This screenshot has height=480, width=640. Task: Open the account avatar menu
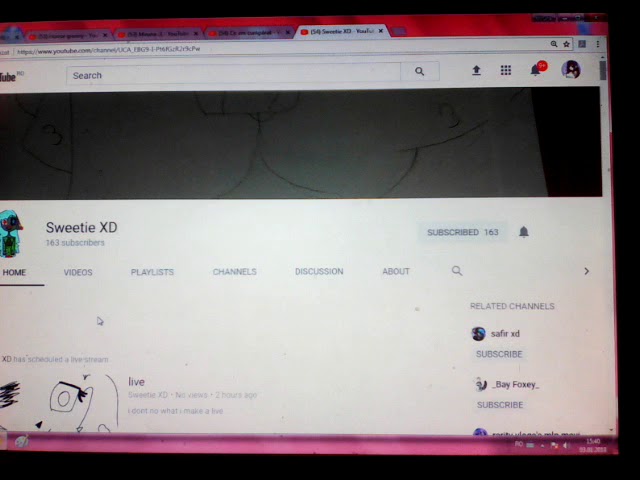571,69
